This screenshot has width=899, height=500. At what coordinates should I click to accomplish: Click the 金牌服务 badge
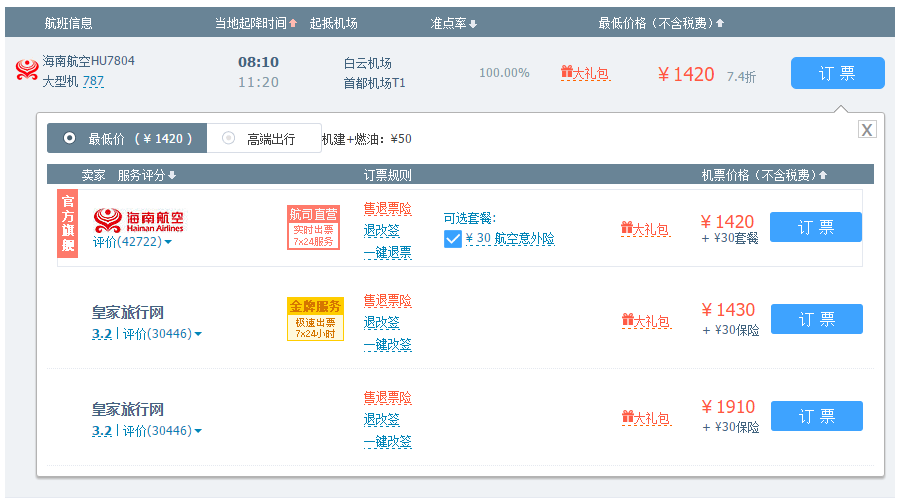click(x=315, y=319)
